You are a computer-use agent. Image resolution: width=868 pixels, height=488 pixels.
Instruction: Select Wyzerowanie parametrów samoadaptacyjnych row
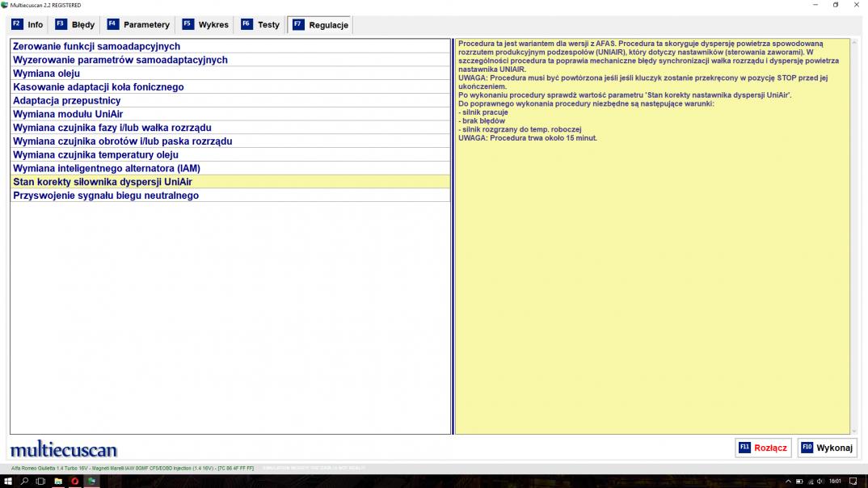pyautogui.click(x=230, y=60)
